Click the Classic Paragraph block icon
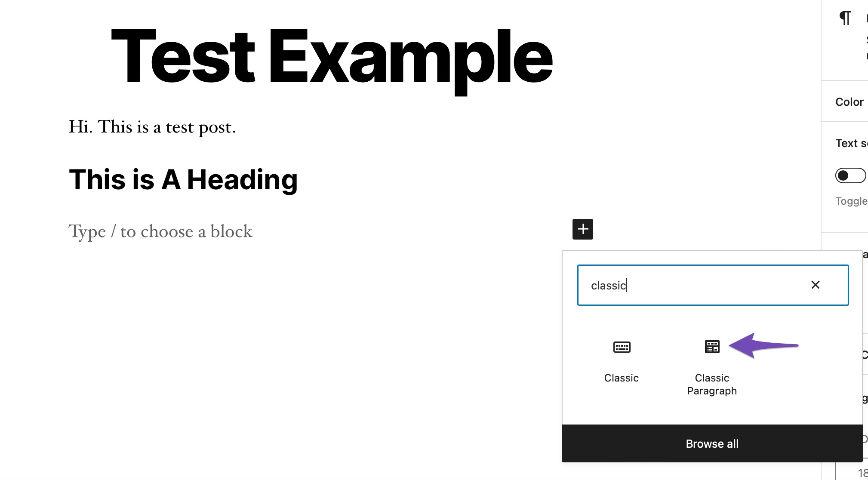The image size is (868, 480). 711,348
